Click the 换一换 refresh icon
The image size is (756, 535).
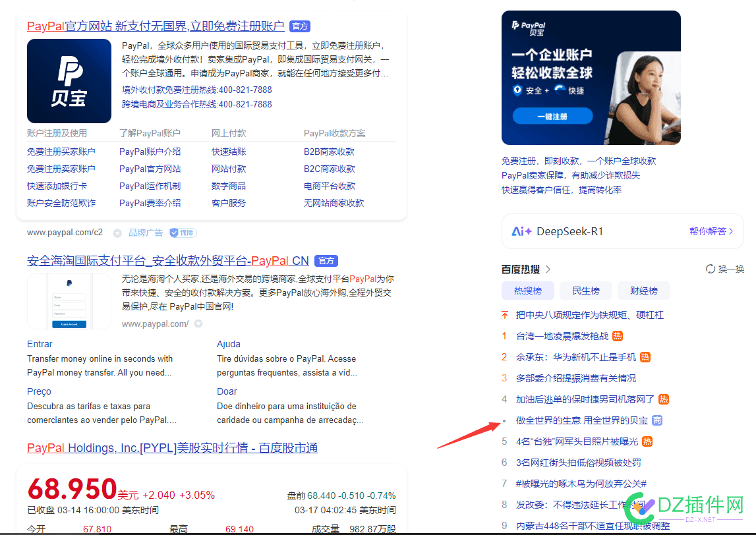711,269
